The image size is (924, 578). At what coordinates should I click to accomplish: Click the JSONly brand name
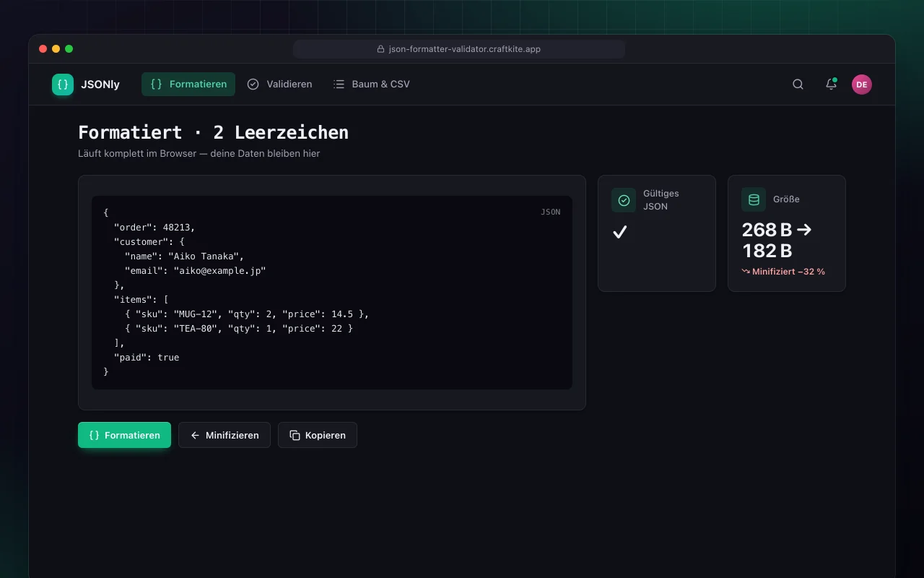pyautogui.click(x=100, y=85)
